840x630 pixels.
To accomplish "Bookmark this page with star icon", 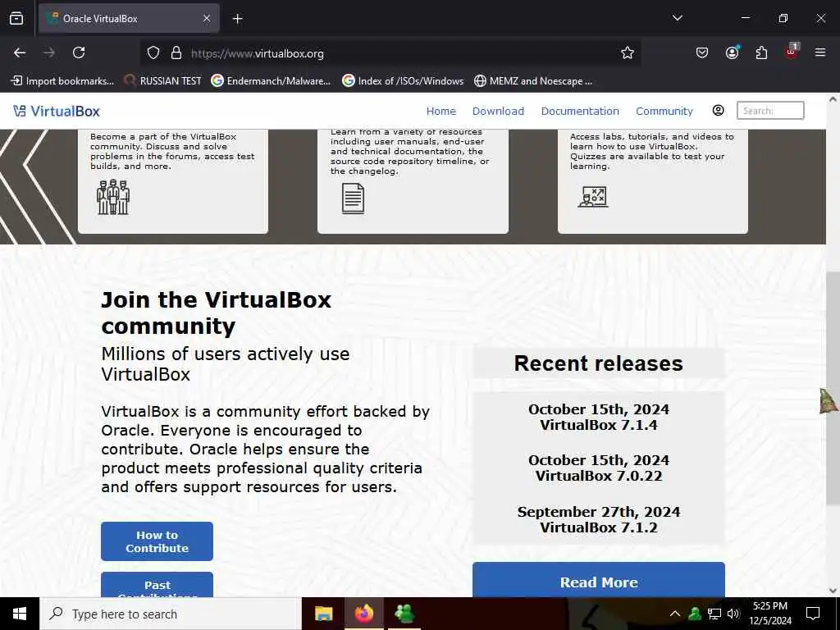I will 628,53.
